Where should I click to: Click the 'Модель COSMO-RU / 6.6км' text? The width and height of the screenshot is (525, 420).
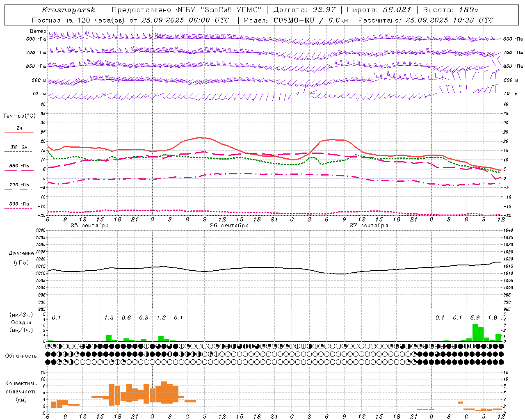[296, 20]
